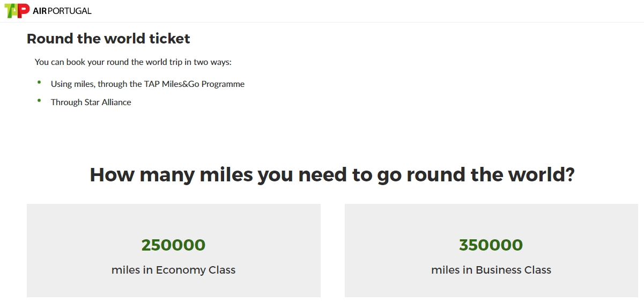Screen dimensions: 644x301
Task: Select the 250000 miles figure
Action: (x=173, y=245)
